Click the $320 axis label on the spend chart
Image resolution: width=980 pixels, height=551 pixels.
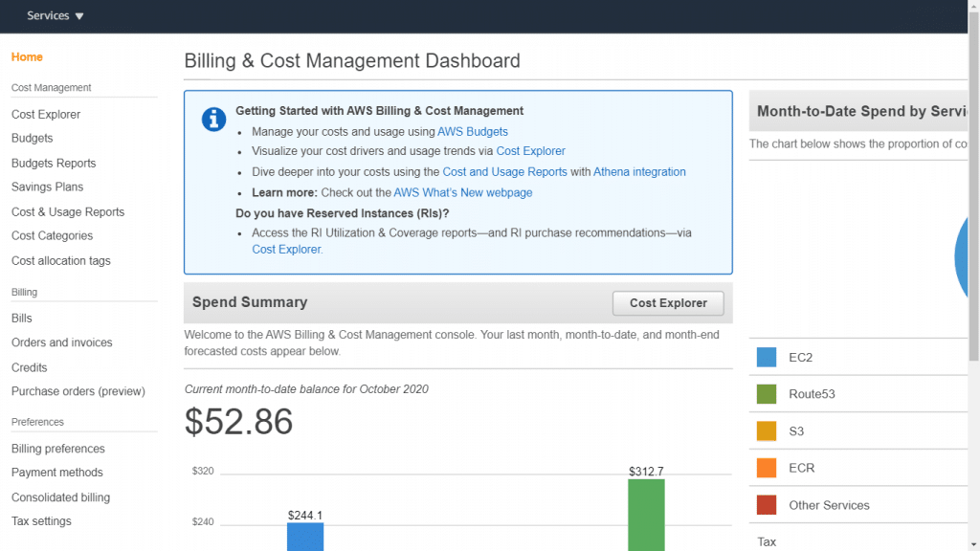tap(203, 471)
